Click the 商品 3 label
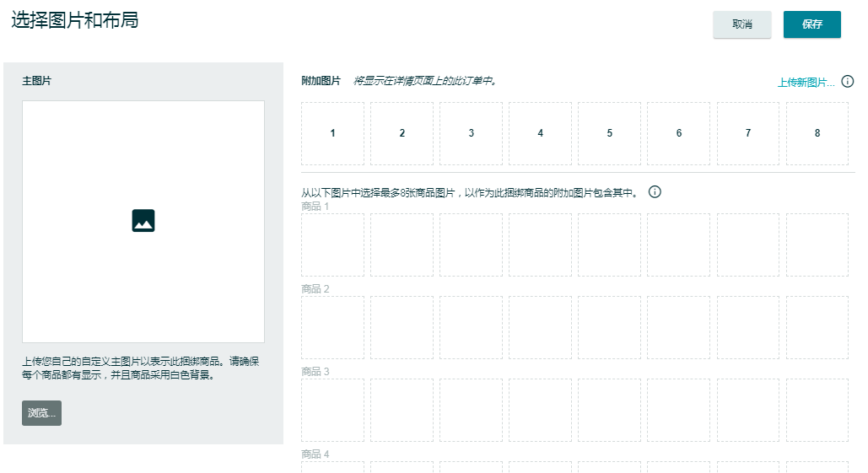This screenshot has height=473, width=868. tap(315, 371)
